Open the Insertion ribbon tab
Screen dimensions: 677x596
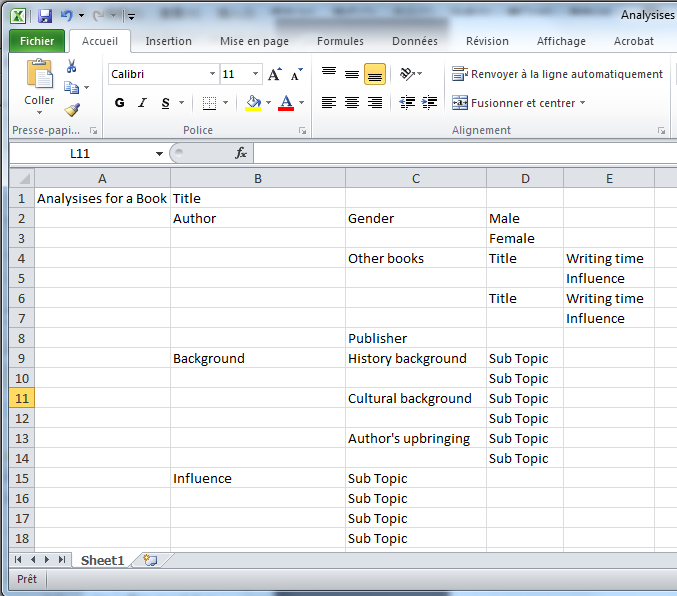[168, 41]
